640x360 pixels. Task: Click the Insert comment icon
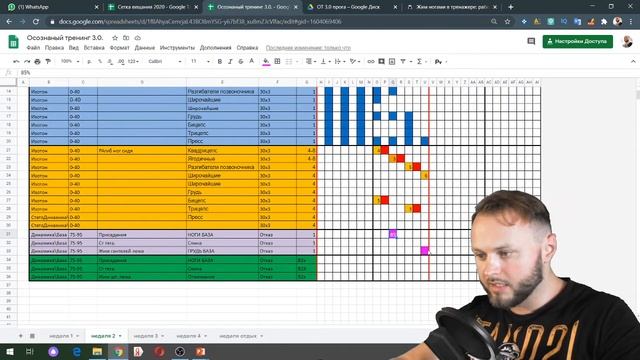click(x=381, y=62)
